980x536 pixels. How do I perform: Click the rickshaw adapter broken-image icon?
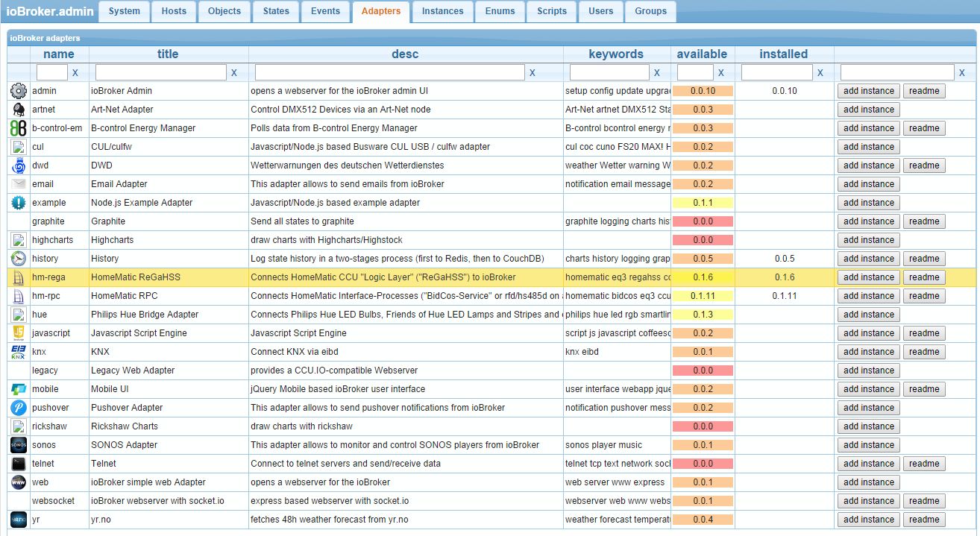pyautogui.click(x=19, y=426)
